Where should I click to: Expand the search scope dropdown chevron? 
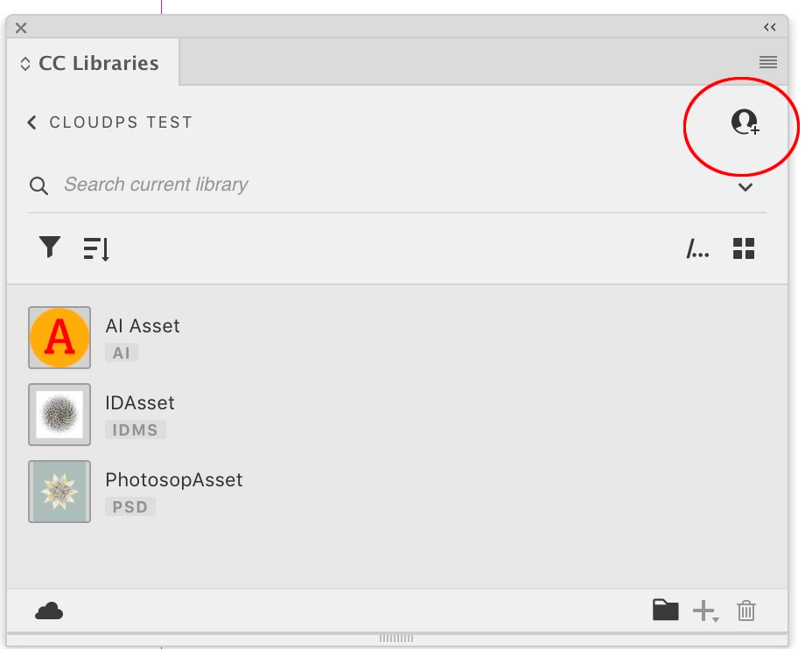tap(745, 187)
